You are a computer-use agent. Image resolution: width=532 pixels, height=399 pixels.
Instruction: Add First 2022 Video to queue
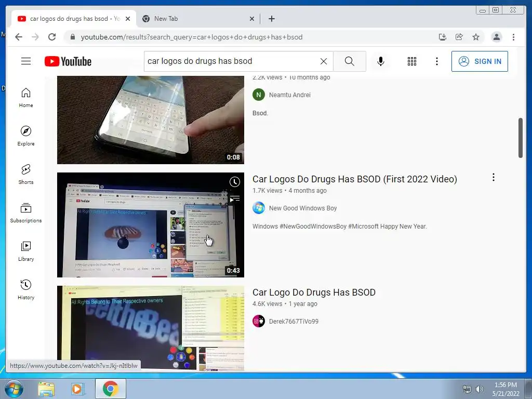234,199
